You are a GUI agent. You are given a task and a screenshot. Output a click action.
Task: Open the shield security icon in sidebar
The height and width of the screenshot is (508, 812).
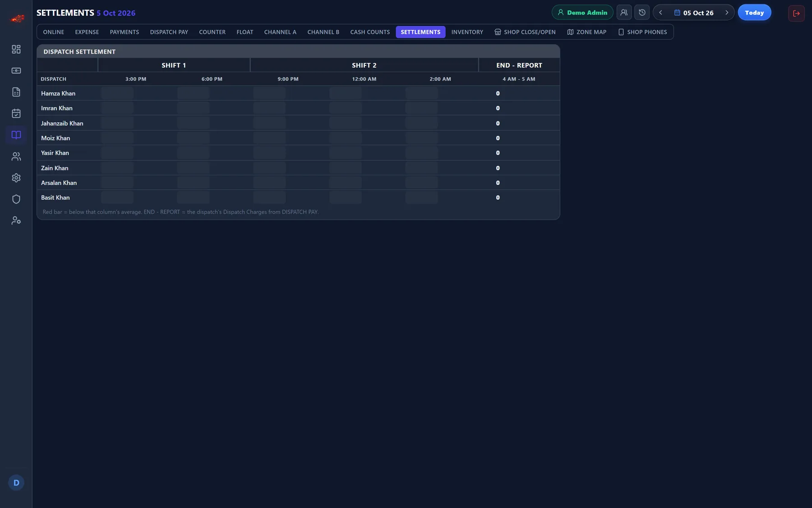16,199
